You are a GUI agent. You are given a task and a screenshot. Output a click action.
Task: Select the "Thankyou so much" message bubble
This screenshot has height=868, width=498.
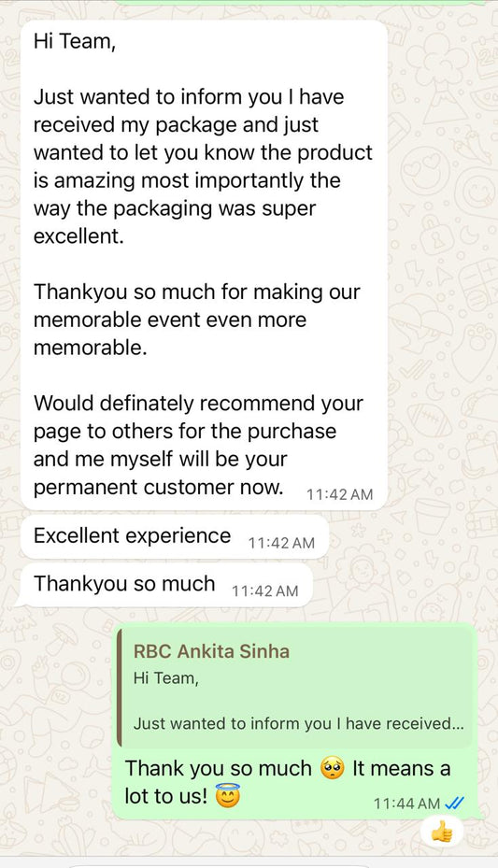(166, 585)
